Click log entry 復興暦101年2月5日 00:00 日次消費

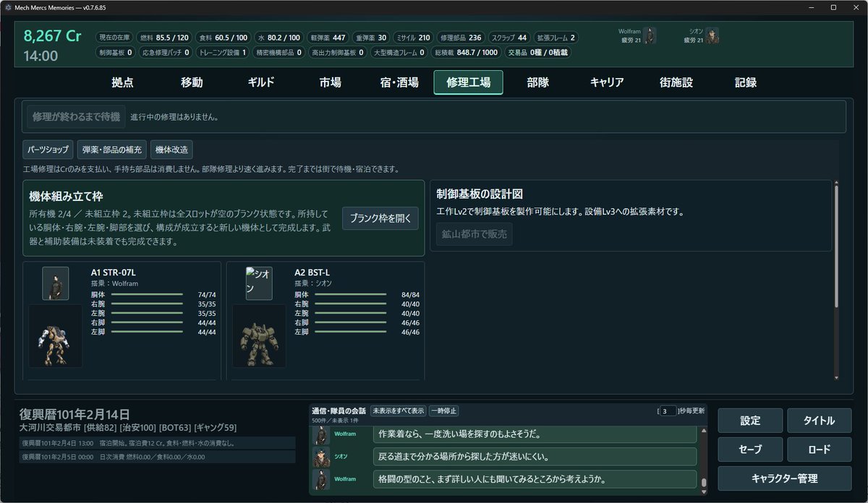coord(158,457)
